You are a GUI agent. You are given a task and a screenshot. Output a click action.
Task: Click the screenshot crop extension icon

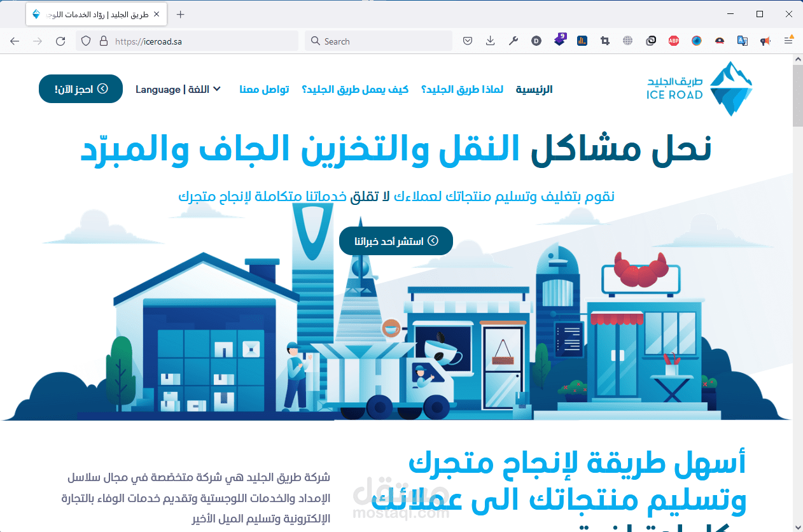605,40
